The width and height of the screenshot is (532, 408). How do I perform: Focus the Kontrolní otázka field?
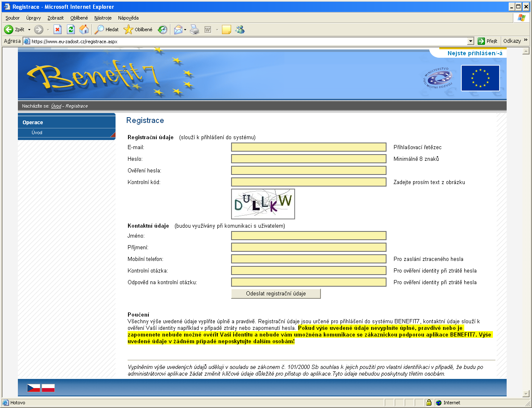pos(309,270)
